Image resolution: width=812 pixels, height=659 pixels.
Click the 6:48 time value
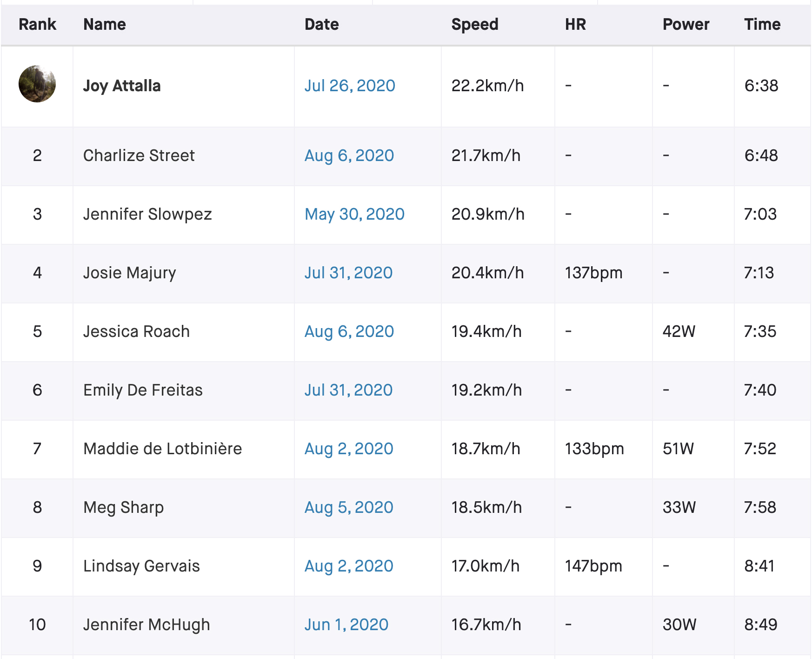click(761, 155)
